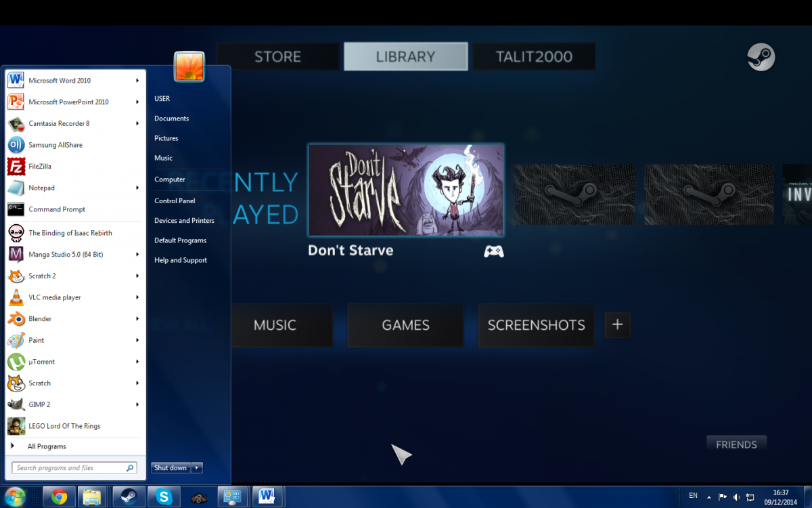
Task: Expand PowerPoint 2010 recent items arrow
Action: (137, 102)
